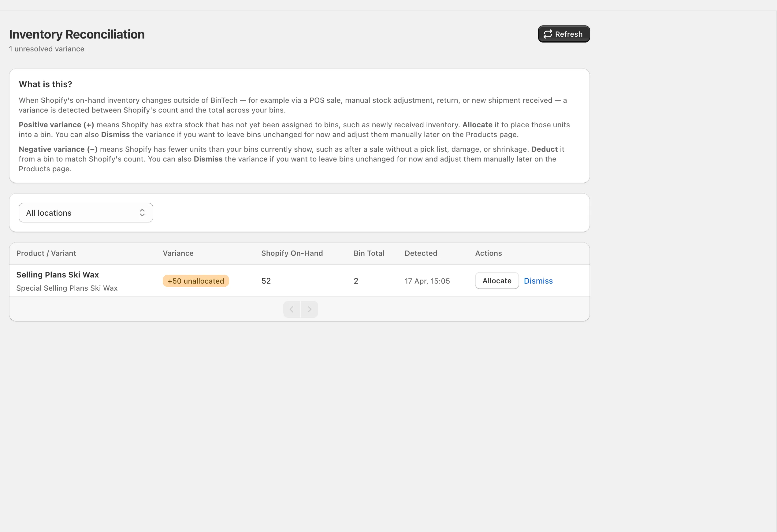777x532 pixels.
Task: Click the Variance column header
Action: (178, 253)
